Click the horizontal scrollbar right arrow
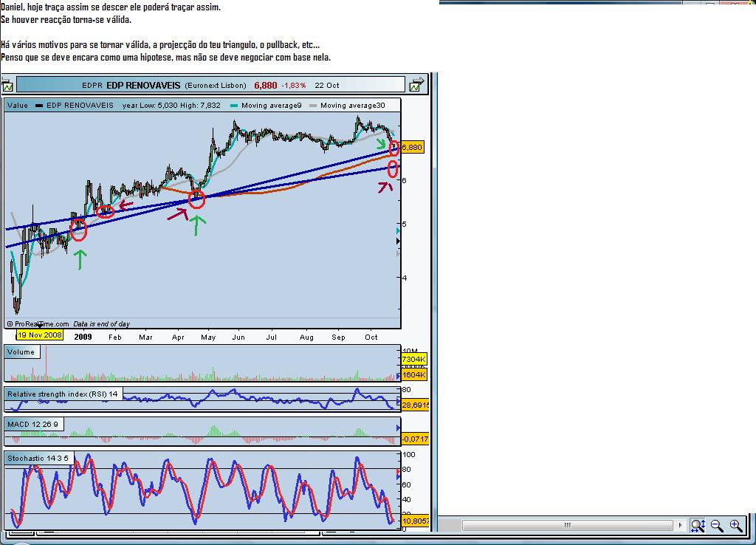 680,525
